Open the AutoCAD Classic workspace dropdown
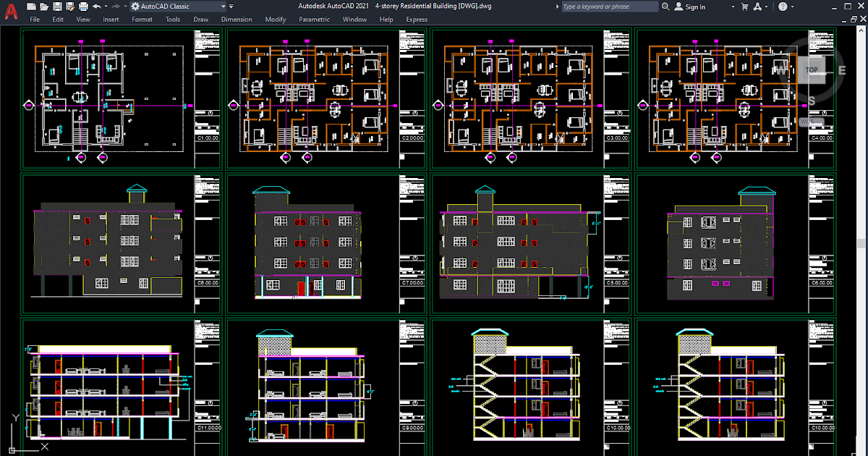 pyautogui.click(x=223, y=6)
